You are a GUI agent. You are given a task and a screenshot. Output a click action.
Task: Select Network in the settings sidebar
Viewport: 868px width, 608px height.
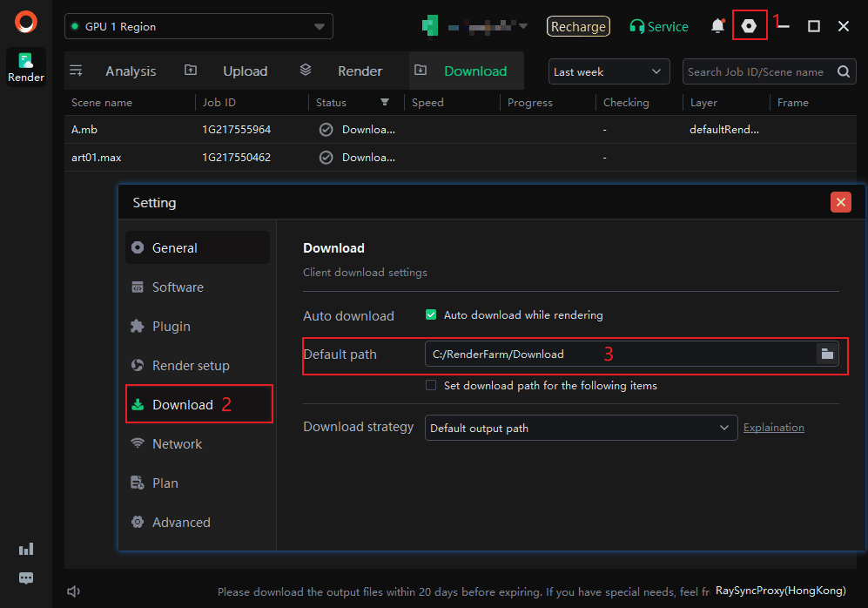click(x=177, y=444)
